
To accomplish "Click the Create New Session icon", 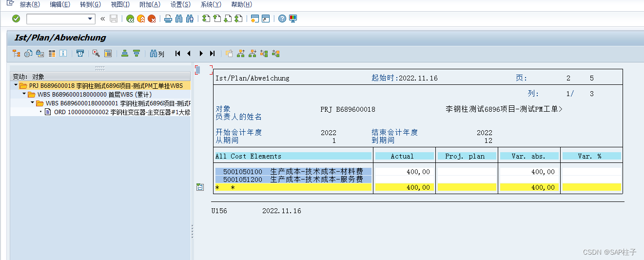I will click(x=254, y=19).
